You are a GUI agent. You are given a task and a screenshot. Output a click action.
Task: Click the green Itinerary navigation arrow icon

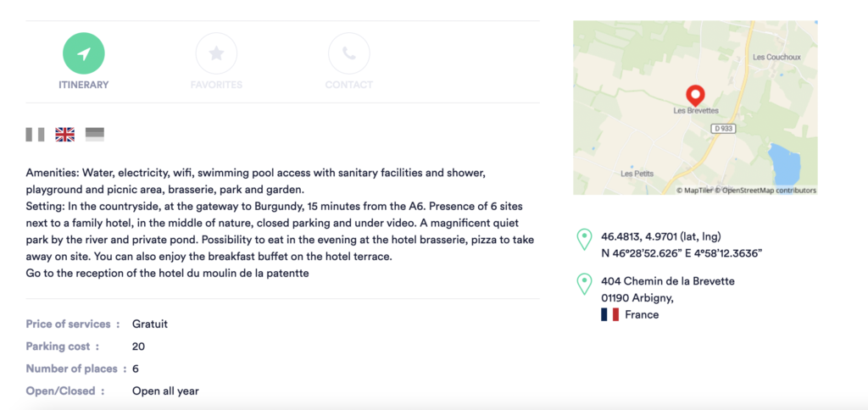coord(83,53)
